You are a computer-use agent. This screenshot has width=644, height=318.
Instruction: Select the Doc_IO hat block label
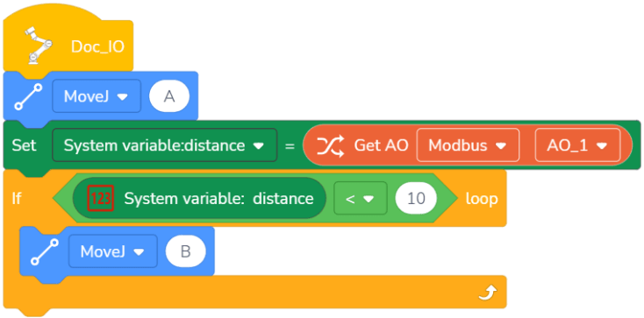tap(97, 46)
